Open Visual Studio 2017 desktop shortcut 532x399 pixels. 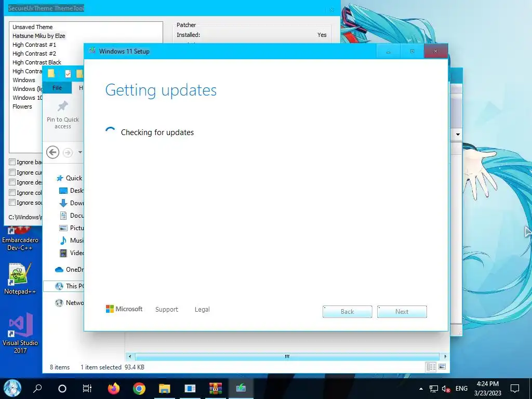[x=20, y=333]
